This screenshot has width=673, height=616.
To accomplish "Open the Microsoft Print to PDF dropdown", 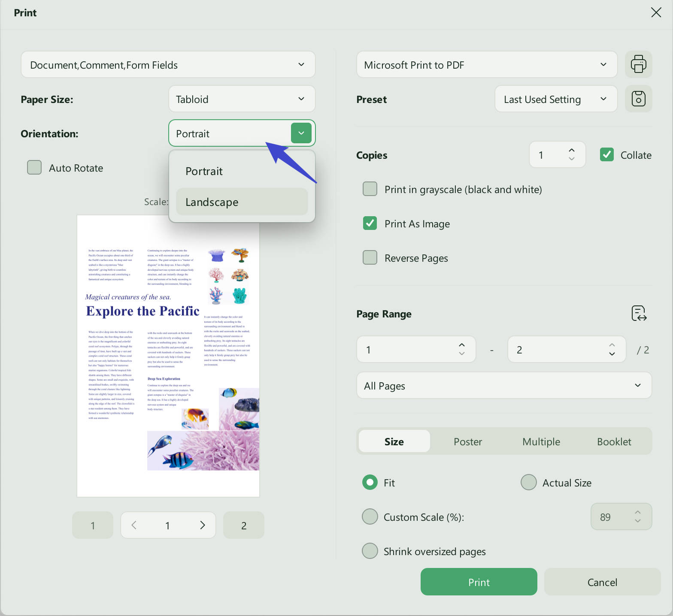I will pyautogui.click(x=487, y=64).
